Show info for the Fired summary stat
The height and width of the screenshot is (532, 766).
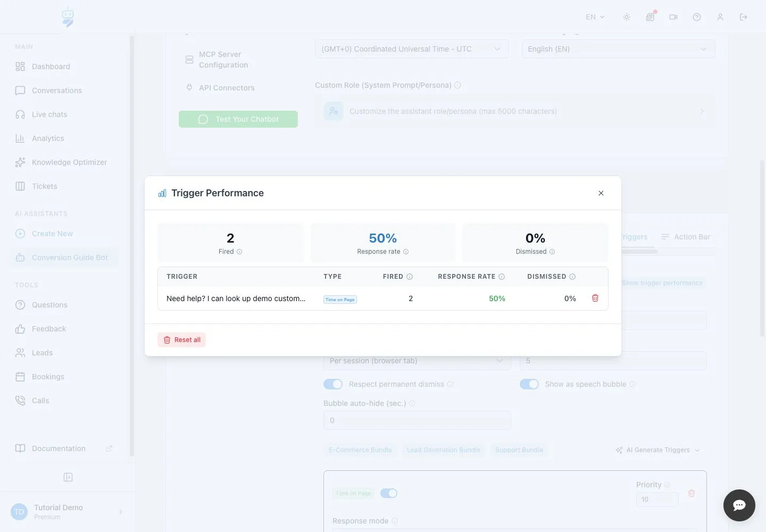(239, 252)
